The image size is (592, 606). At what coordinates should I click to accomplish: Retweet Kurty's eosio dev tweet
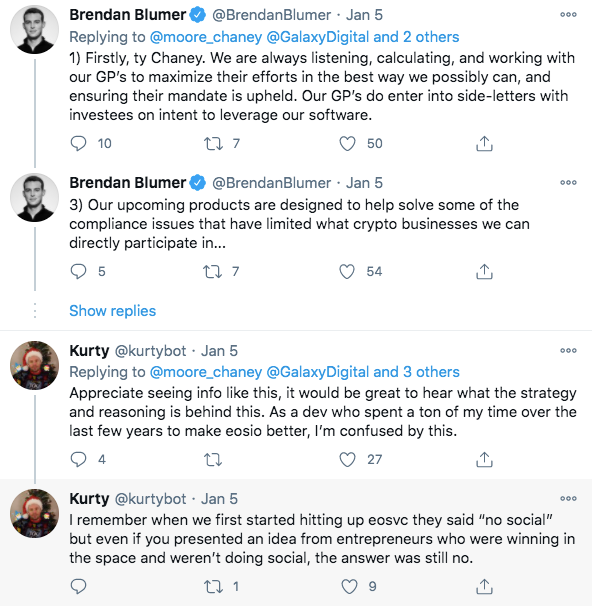point(213,460)
